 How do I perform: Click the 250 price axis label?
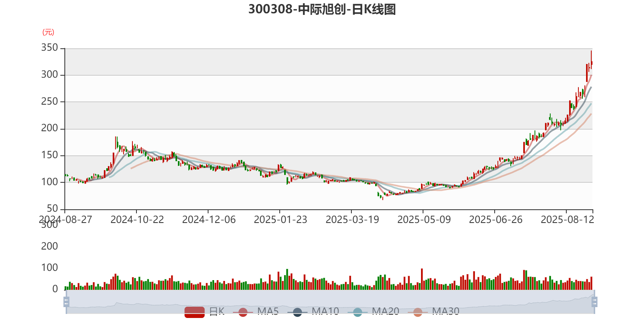coord(50,101)
